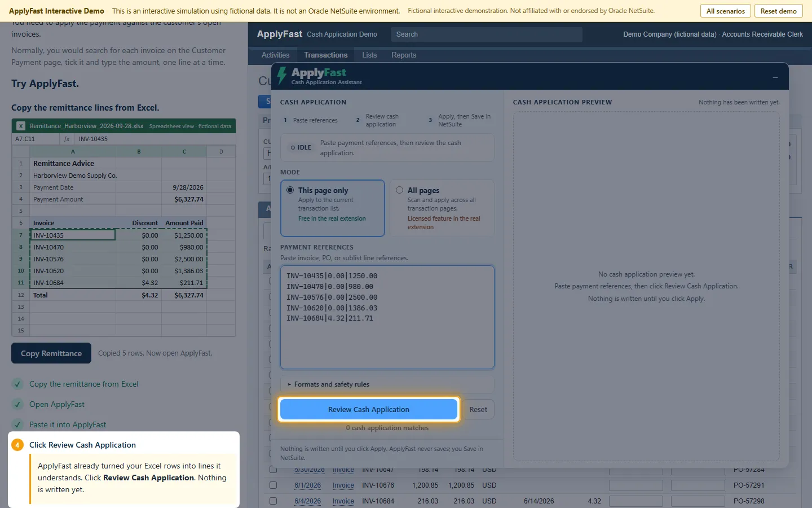Click formula bar showing INV-10435
The width and height of the screenshot is (812, 508).
(x=155, y=139)
